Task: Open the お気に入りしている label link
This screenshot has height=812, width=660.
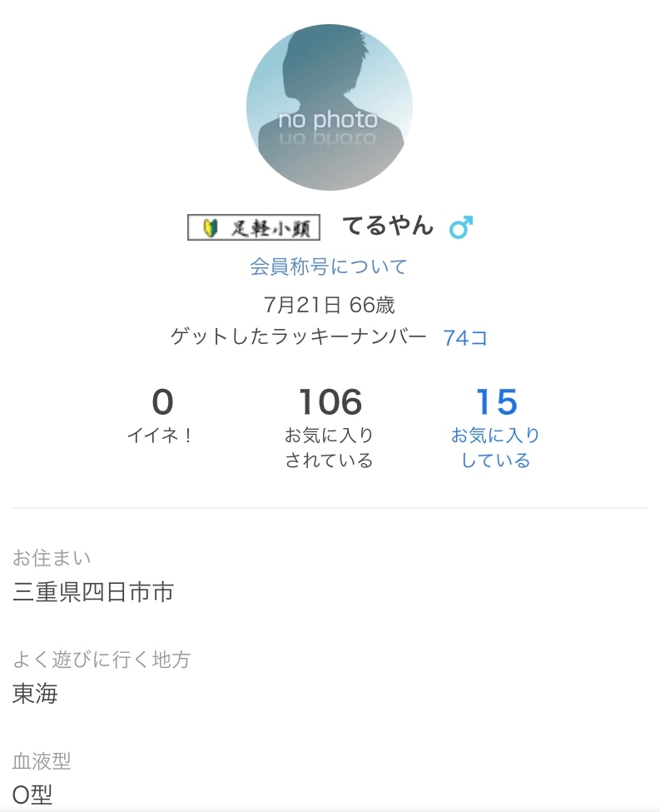Action: tap(496, 447)
